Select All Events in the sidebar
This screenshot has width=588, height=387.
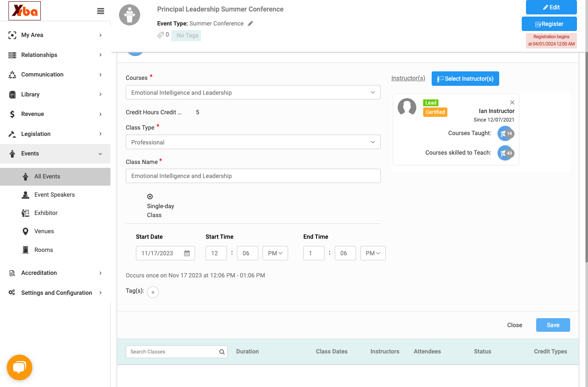click(x=55, y=176)
